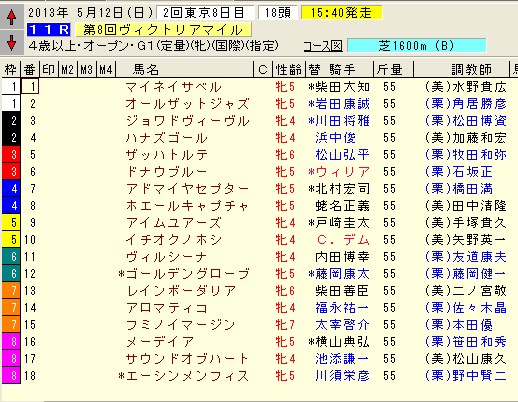Select horse サウンドオブハート
The height and width of the screenshot is (402, 518).
187,359
